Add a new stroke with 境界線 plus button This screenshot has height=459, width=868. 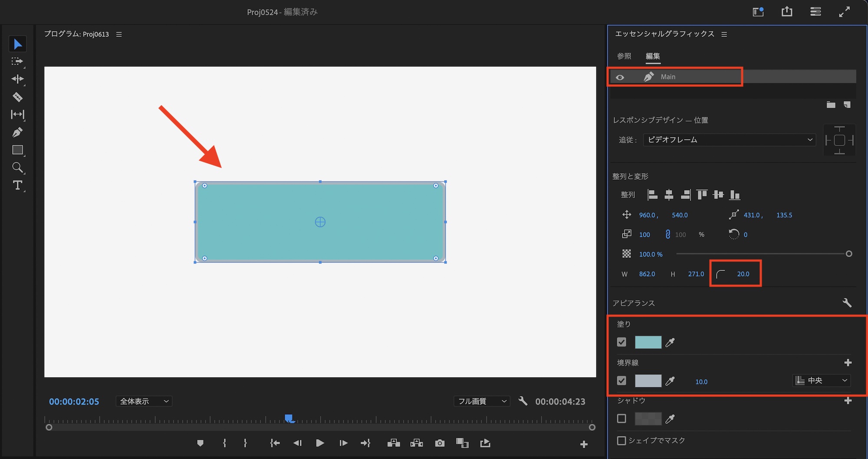[848, 363]
